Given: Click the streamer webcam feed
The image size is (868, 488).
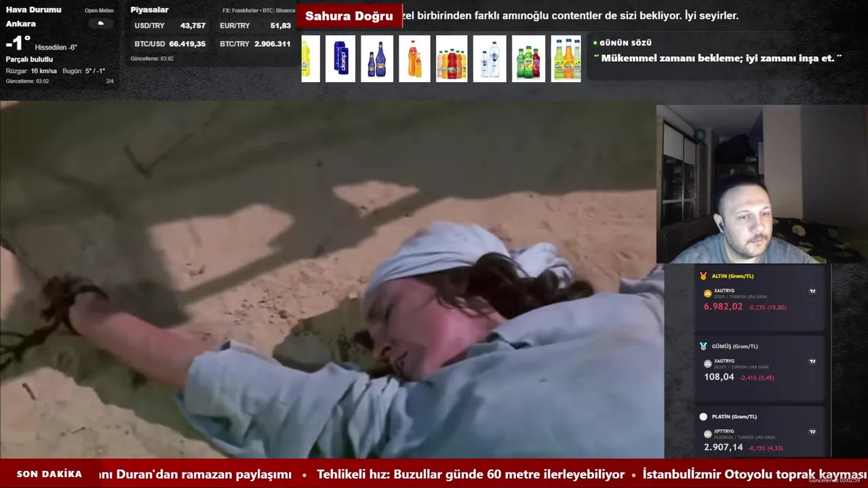Looking at the screenshot, I should (x=762, y=184).
